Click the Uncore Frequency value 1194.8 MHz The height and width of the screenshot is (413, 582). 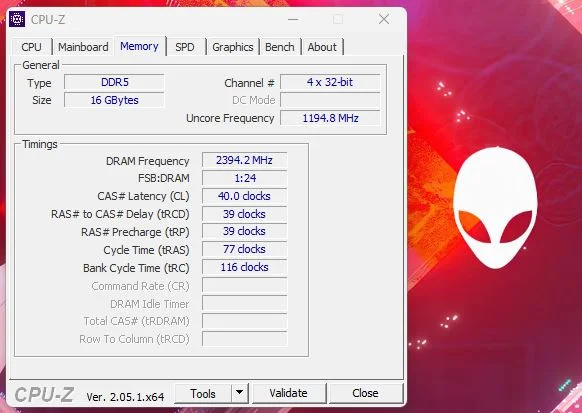click(330, 118)
